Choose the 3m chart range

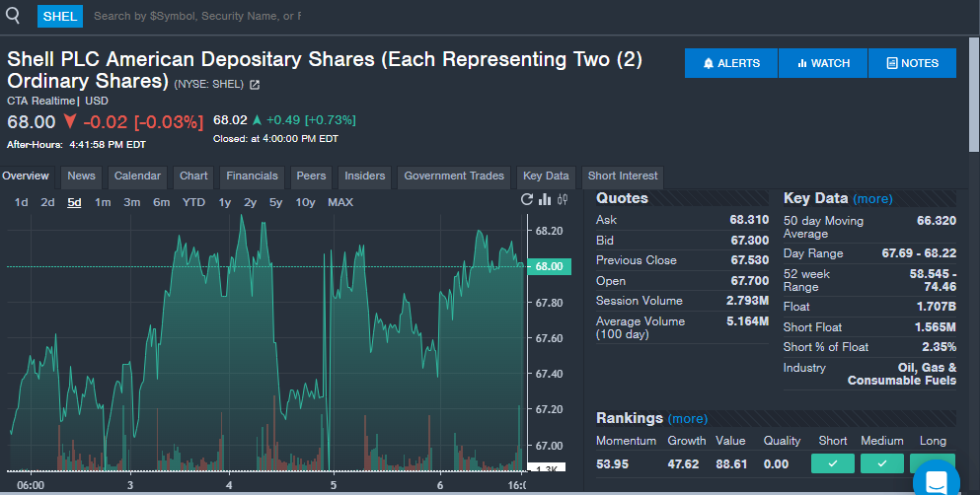coord(132,202)
